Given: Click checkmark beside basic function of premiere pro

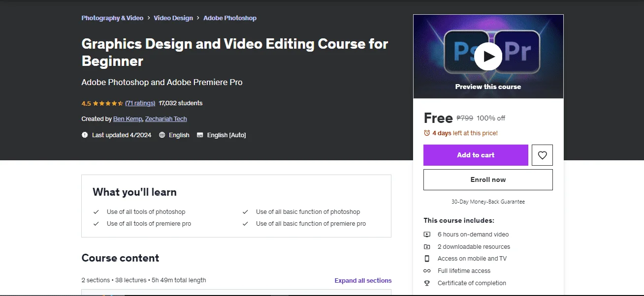Looking at the screenshot, I should coord(245,224).
